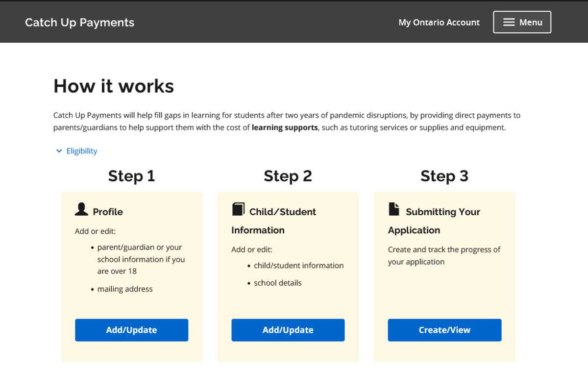
Task: Click the person icon in the Profile card
Action: click(x=81, y=209)
